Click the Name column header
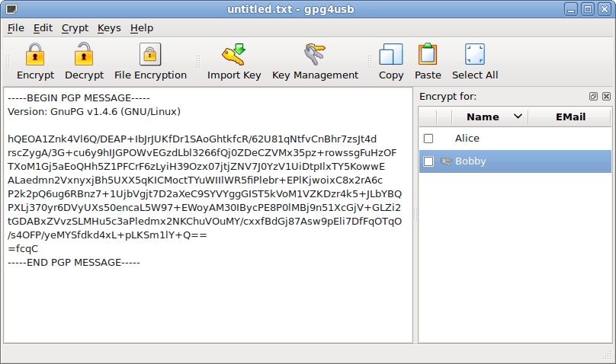The height and width of the screenshot is (364, 616). click(x=489, y=117)
